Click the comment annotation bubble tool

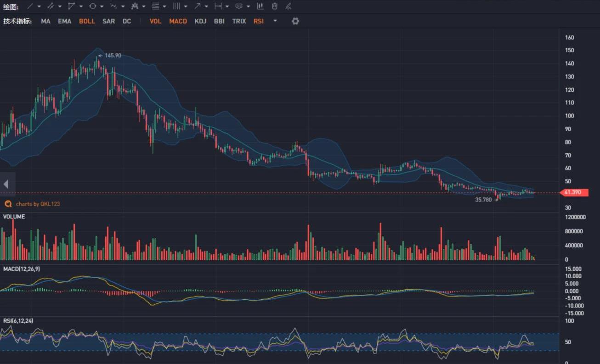239,6
